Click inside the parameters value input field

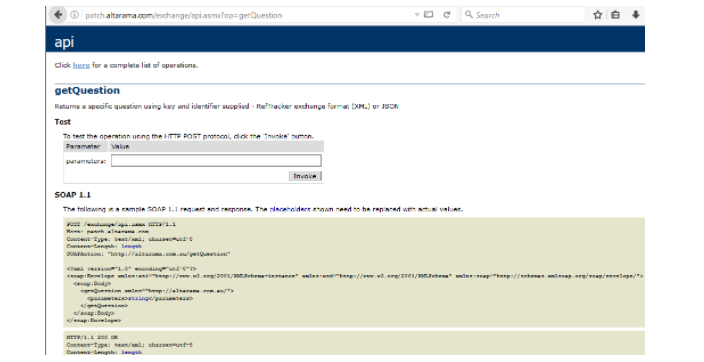tap(216, 161)
